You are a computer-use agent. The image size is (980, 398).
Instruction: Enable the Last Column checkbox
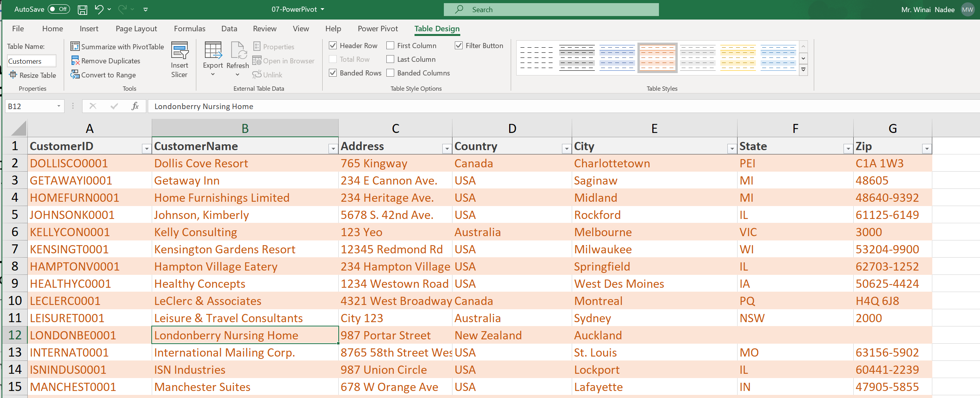pyautogui.click(x=390, y=59)
